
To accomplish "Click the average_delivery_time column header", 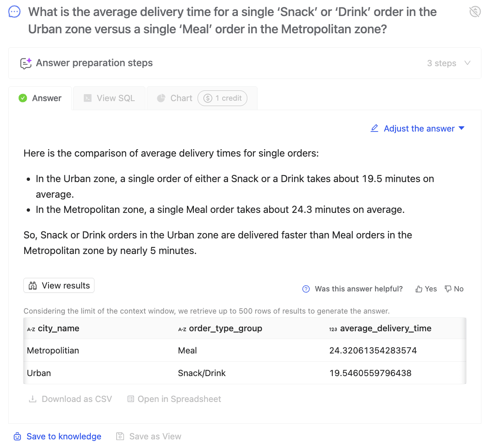I will 385,328.
